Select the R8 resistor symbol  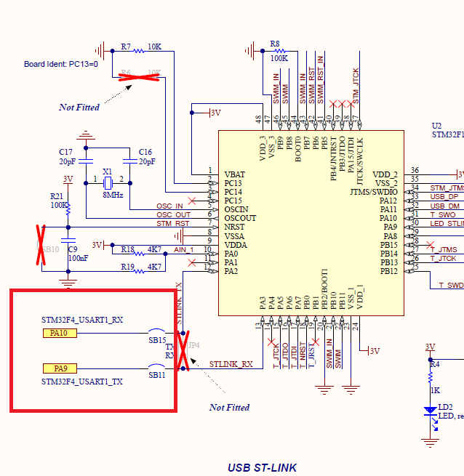[280, 51]
